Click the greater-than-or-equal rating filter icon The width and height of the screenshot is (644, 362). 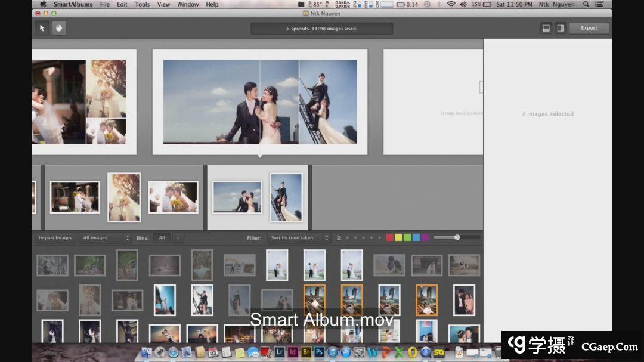[x=339, y=238]
